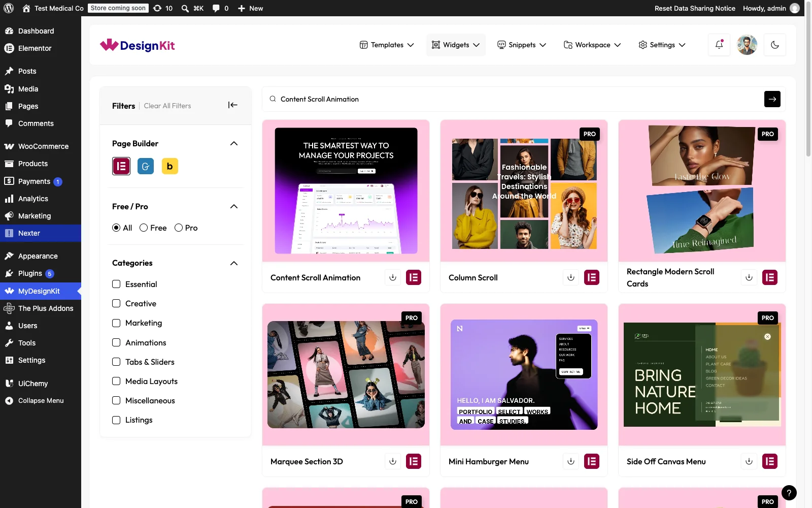Viewport: 812px width, 508px height.
Task: Select the Elementor page builder filter icon
Action: point(121,166)
